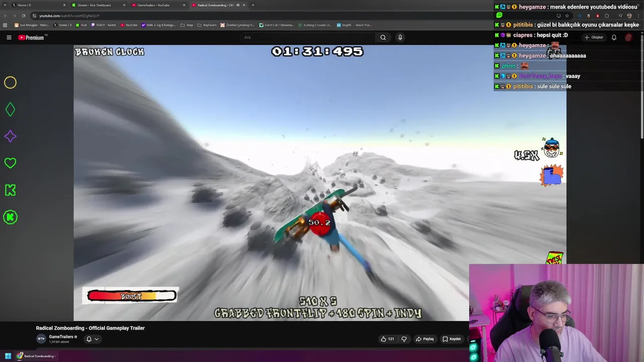
Task: Open the GameTrailers channel name link
Action: pos(61,337)
